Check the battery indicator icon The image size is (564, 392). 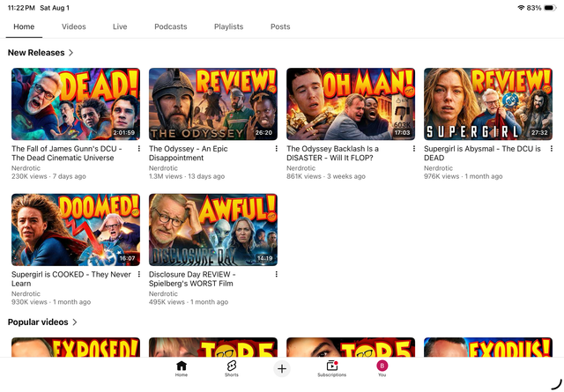(550, 8)
